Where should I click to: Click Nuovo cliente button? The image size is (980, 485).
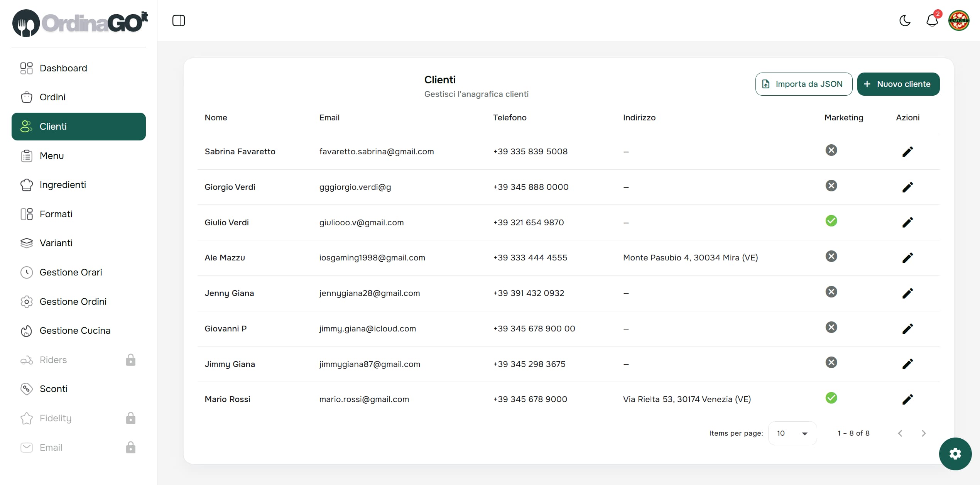tap(898, 84)
